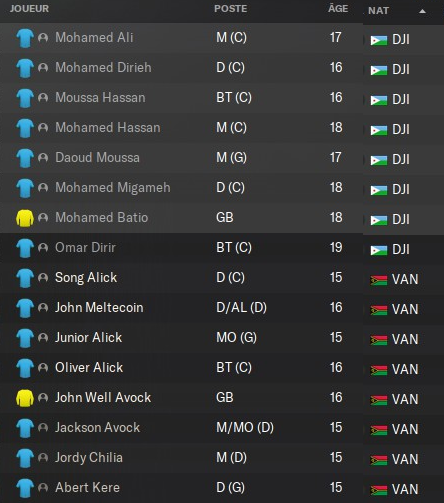Screen dimensions: 444x503
Task: Click the Vanuatu flag in Junior Alick's row
Action: coord(379,340)
